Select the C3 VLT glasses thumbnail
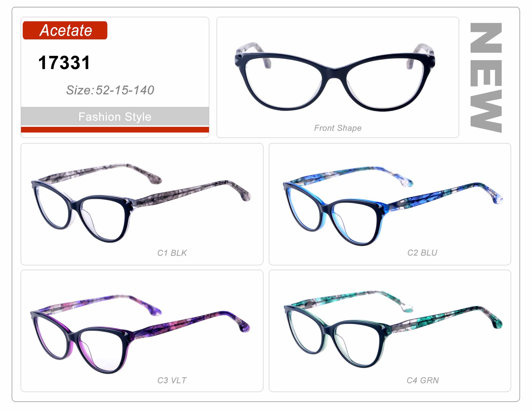The height and width of the screenshot is (411, 532). [x=140, y=334]
